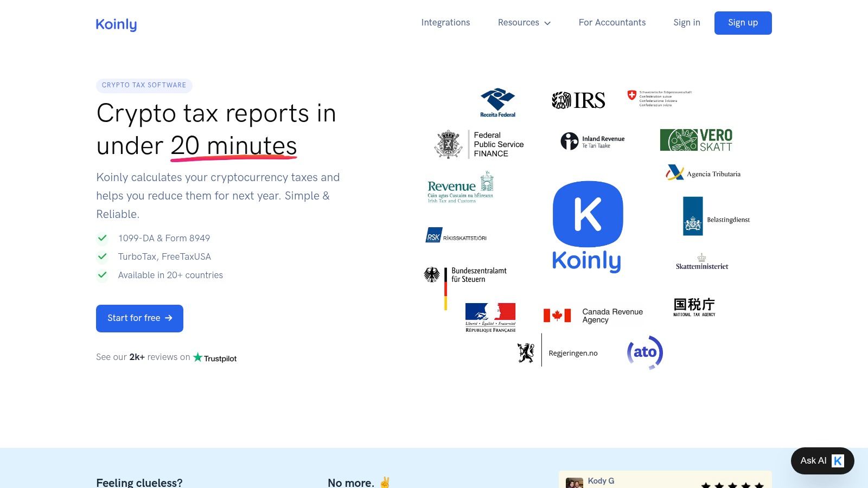Viewport: 868px width, 488px height.
Task: Open the Integrations menu item
Action: tap(445, 22)
